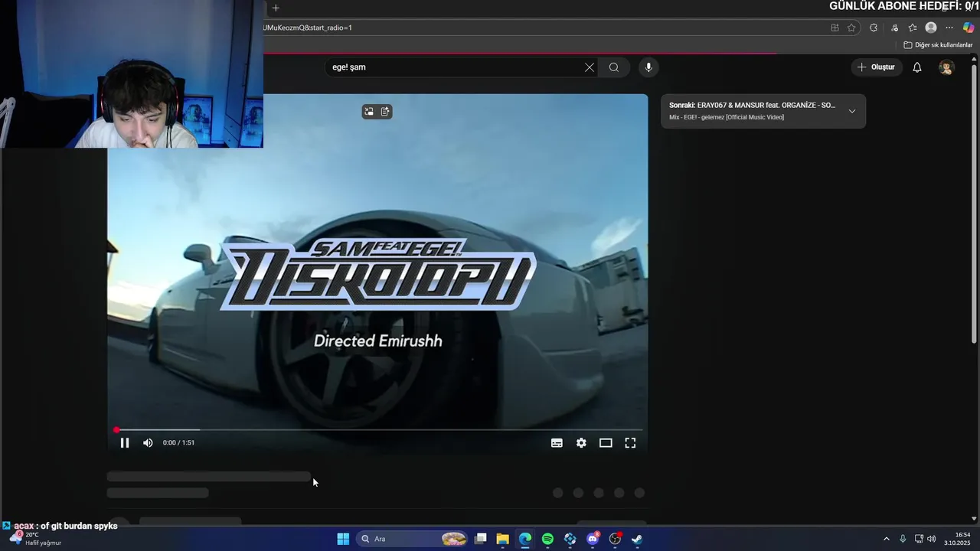Open the video player settings gear

[x=581, y=443]
